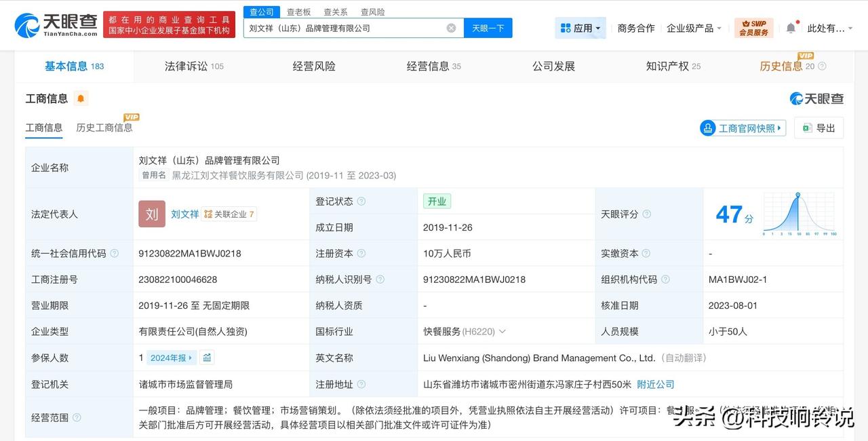
Task: Click the blue stamp icon on 工商官网快照
Action: click(708, 128)
